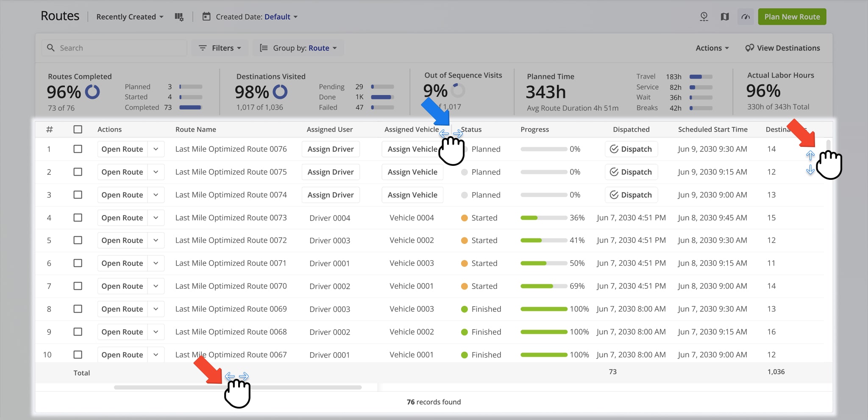Sort by the Status column header
Viewport: 868px width, 420px height.
click(x=471, y=129)
